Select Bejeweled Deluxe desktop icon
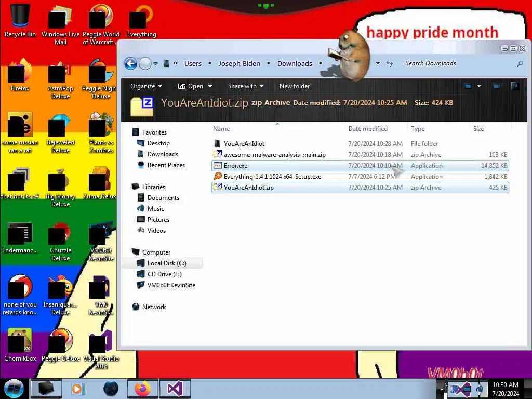Viewport: 532px width, 399px height. (60, 133)
